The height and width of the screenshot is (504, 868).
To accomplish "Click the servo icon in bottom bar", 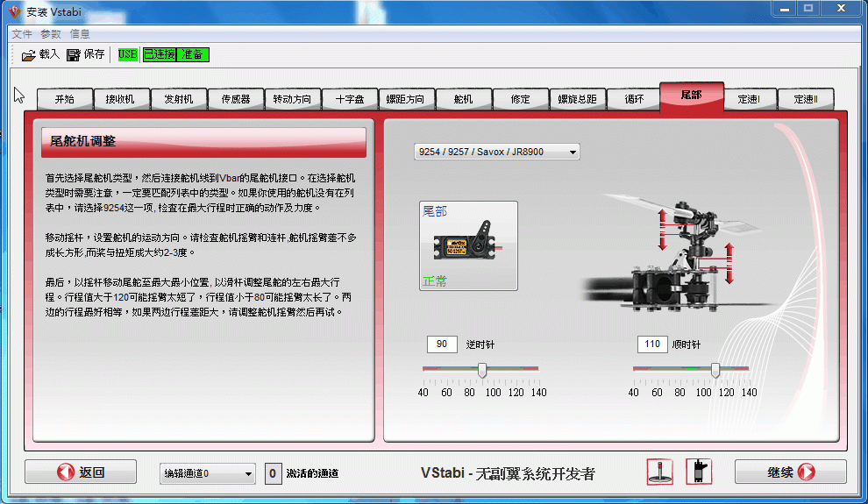I will [x=699, y=472].
